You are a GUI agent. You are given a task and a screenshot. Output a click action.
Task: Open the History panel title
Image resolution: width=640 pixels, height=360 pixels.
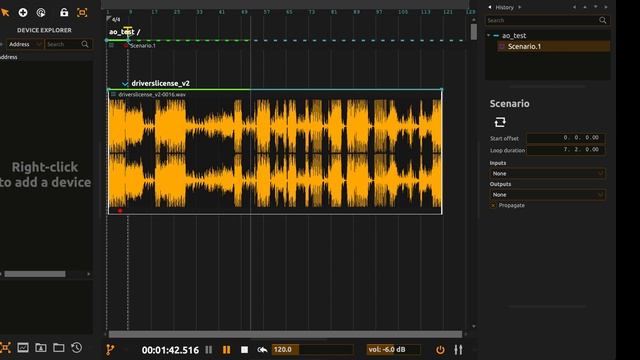(504, 7)
